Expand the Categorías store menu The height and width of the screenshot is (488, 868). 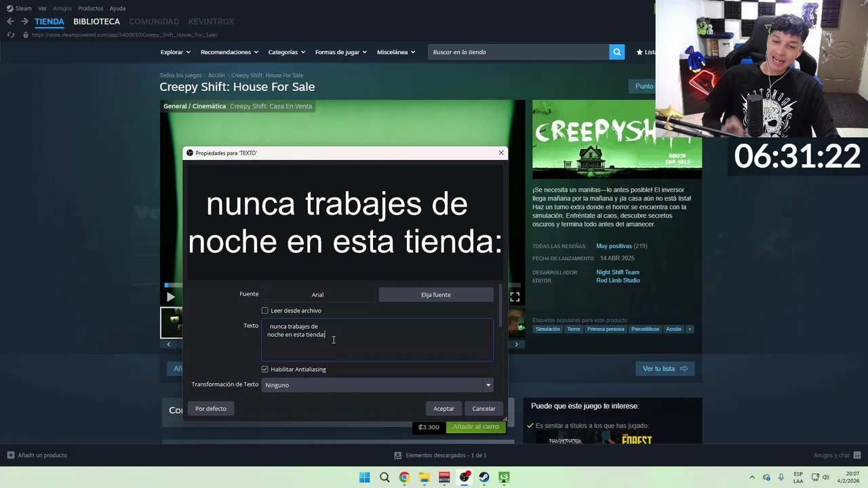coord(286,52)
